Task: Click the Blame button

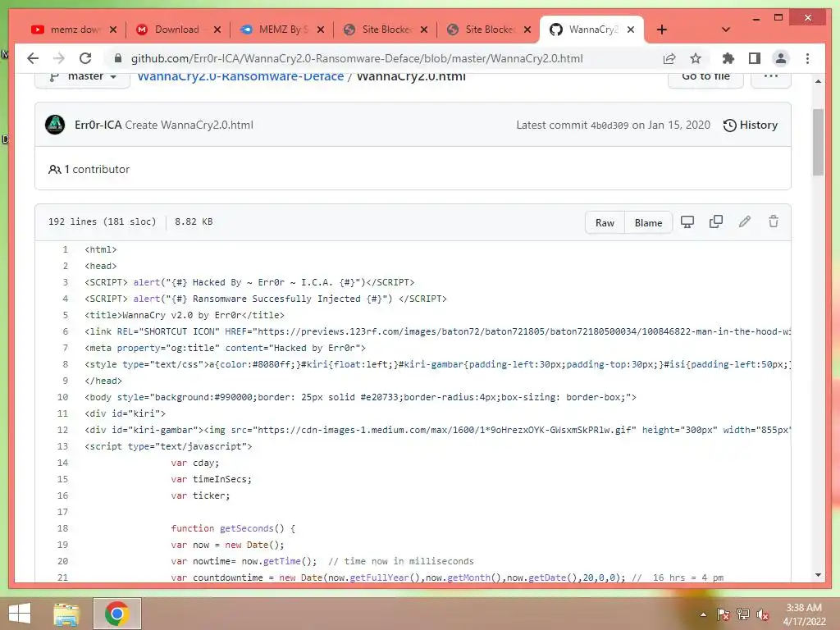Action: [x=648, y=223]
